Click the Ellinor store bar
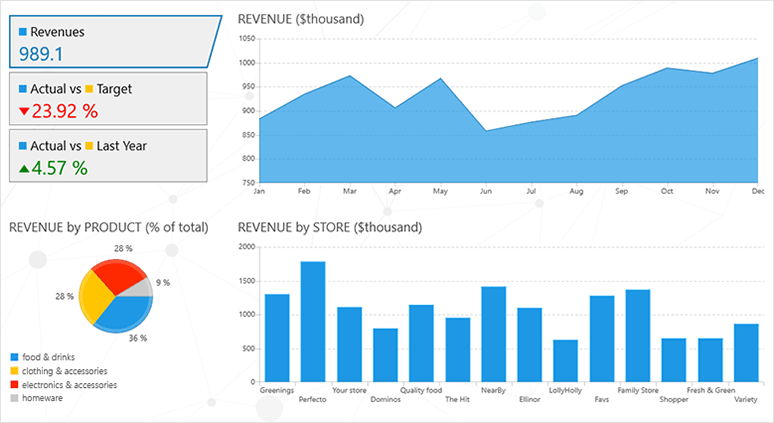 click(530, 345)
